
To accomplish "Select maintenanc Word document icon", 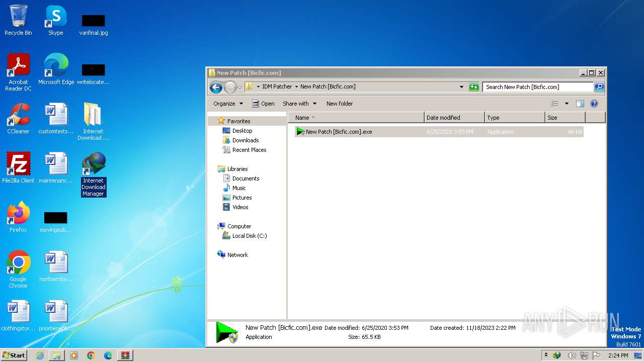I will coord(56,168).
